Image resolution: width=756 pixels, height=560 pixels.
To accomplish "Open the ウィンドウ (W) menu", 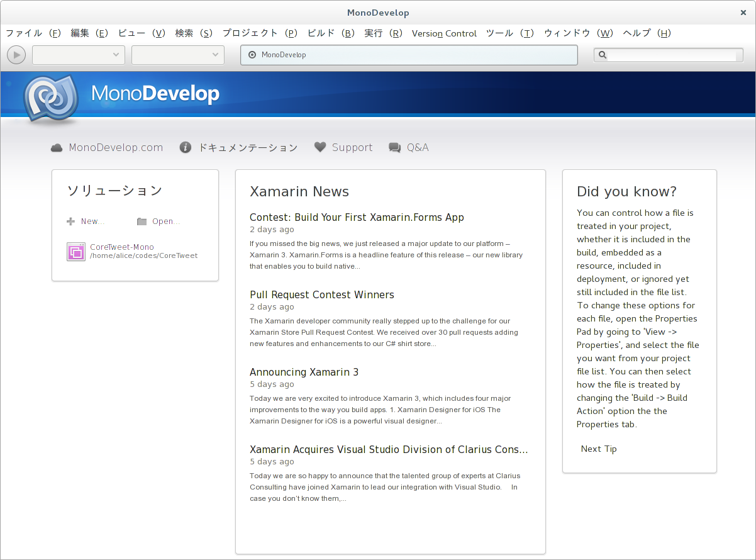I will point(579,33).
